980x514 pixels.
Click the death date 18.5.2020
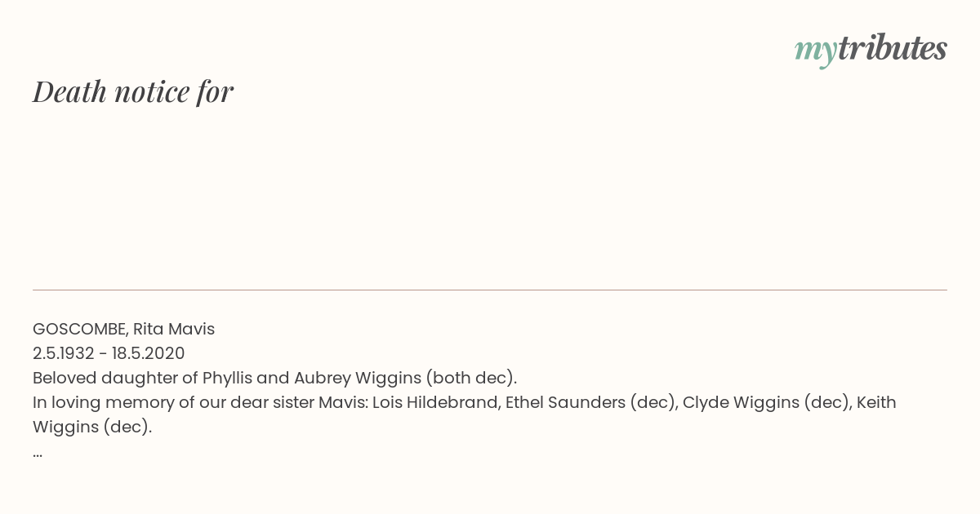tap(149, 354)
